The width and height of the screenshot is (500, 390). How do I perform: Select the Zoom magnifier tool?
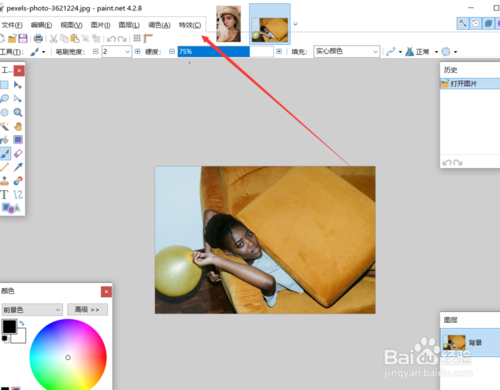tap(18, 112)
